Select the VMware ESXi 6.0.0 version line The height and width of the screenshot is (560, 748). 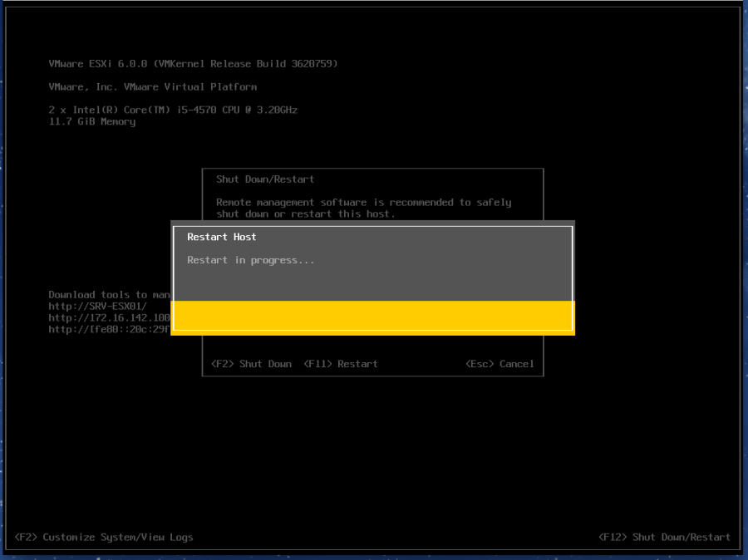(x=193, y=64)
